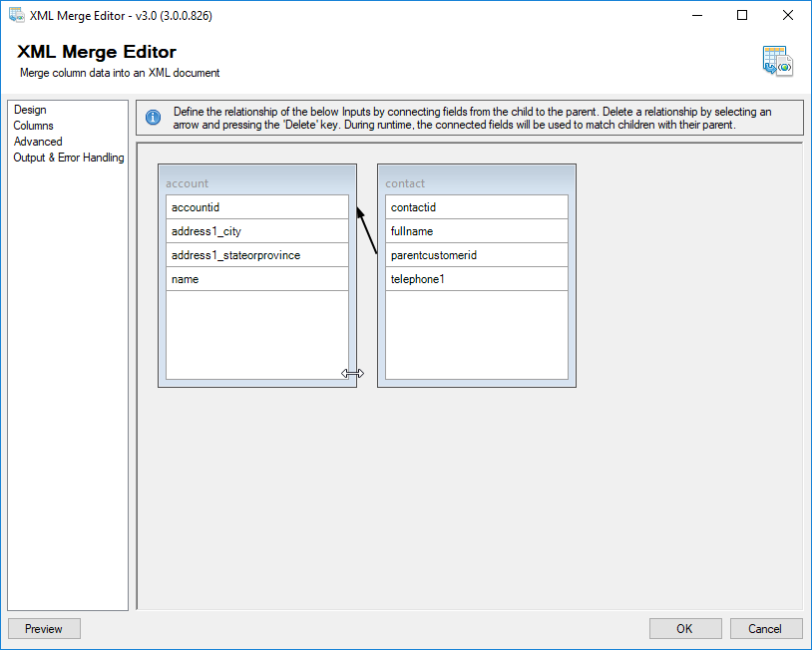The height and width of the screenshot is (650, 812).
Task: Close the XML Merge Editor window
Action: tap(788, 16)
